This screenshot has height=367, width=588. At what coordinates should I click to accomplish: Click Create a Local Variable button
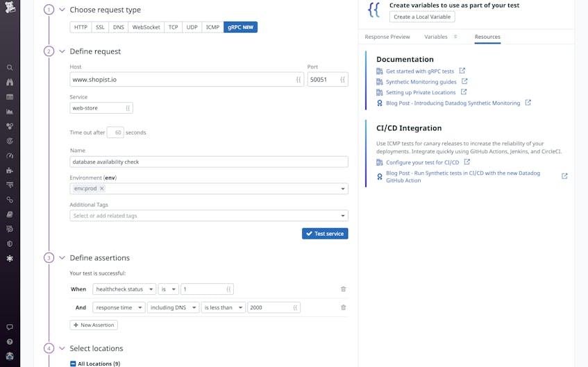coord(422,17)
